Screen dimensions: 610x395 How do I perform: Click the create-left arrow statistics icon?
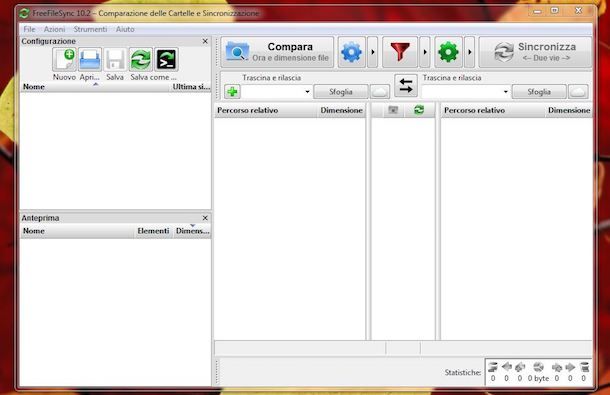coord(520,367)
